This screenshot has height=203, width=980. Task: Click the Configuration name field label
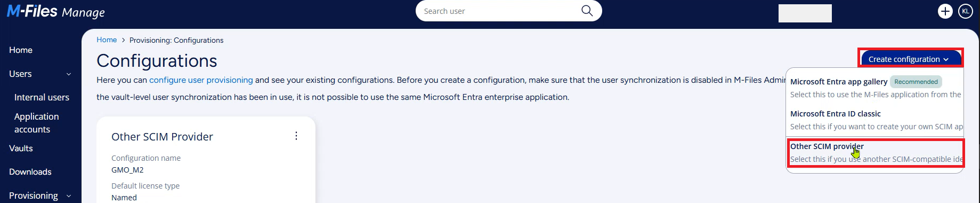click(x=146, y=158)
